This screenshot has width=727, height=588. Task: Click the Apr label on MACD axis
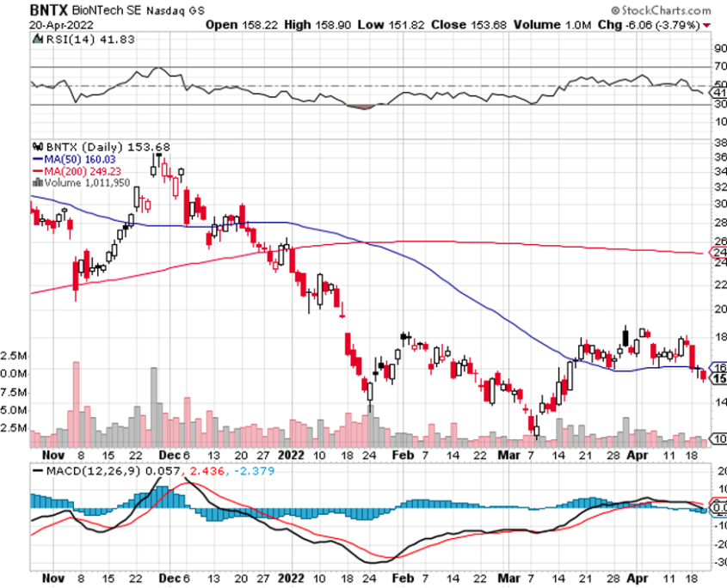(x=637, y=579)
